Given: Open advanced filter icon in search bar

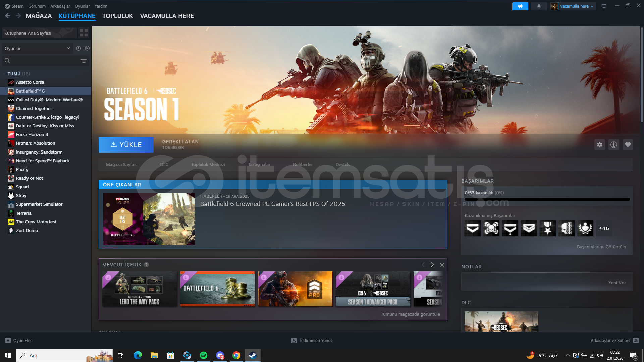Looking at the screenshot, I should click(x=84, y=61).
